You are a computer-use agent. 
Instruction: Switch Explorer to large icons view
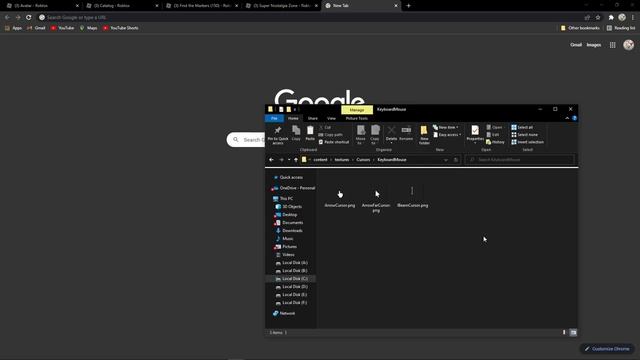tap(573, 333)
